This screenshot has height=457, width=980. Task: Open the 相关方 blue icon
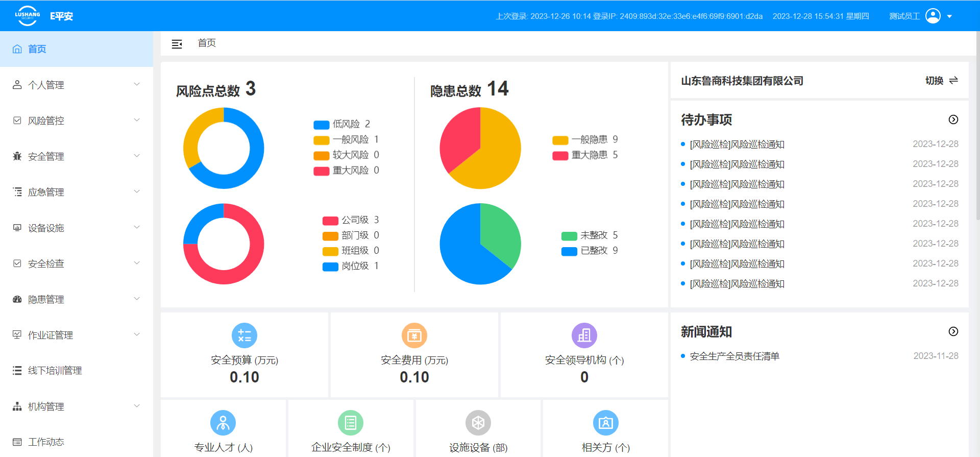[x=606, y=423]
